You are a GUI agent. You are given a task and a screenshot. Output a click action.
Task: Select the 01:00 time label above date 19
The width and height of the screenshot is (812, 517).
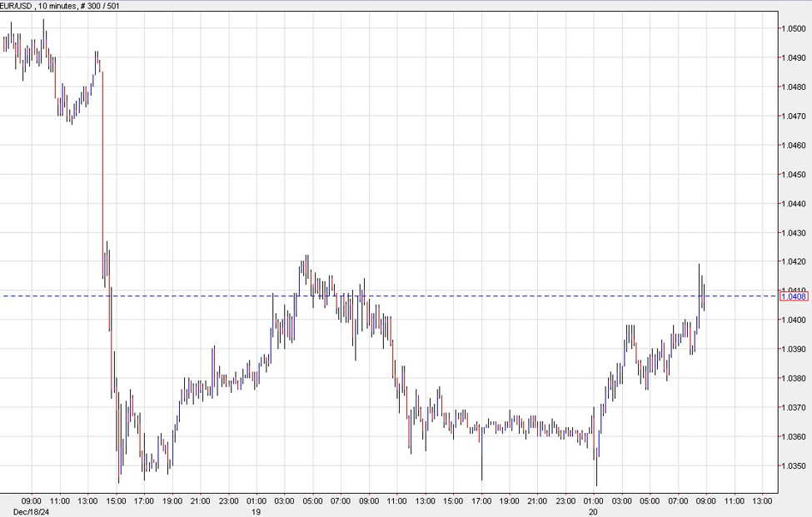pos(257,500)
